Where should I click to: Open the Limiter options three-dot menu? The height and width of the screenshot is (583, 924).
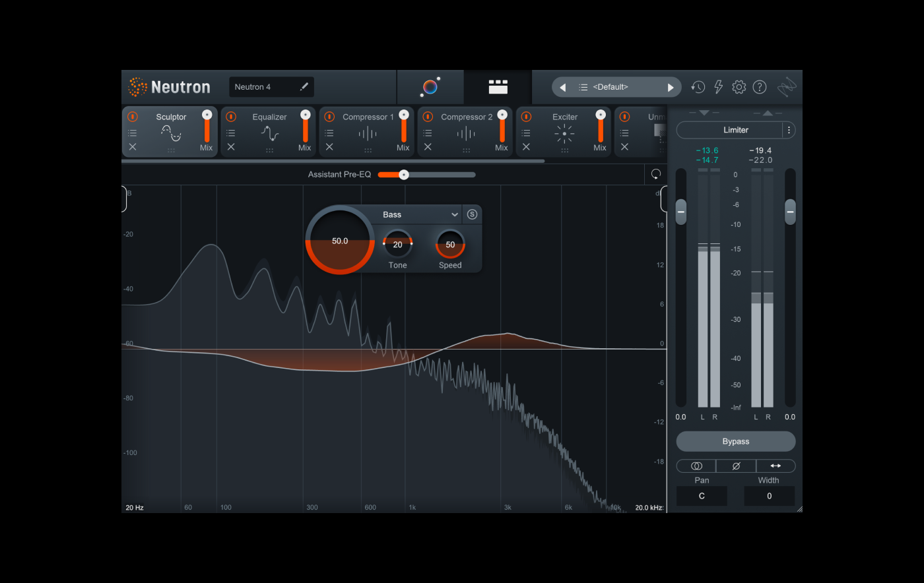[x=789, y=130]
